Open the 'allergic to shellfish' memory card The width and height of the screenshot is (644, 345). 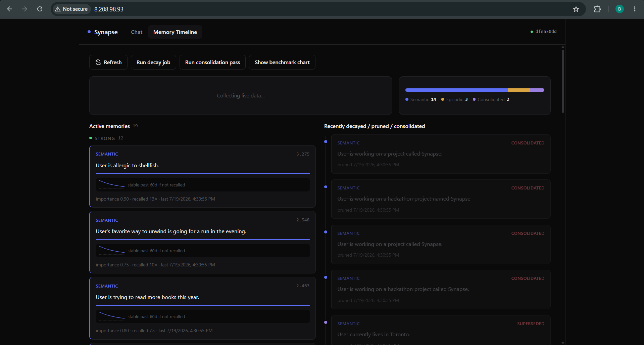pos(202,176)
